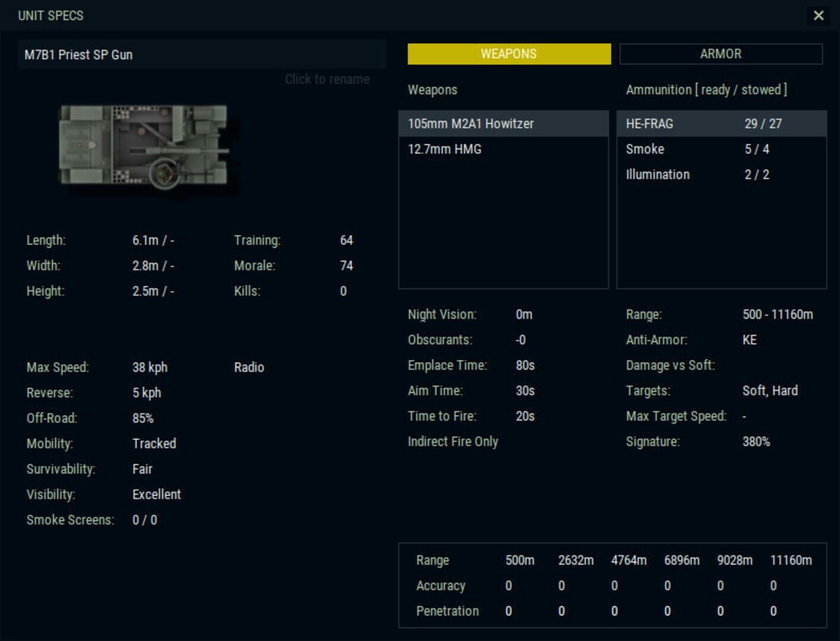This screenshot has height=641, width=840.
Task: Click the Penetration row in range table
Action: tap(448, 611)
